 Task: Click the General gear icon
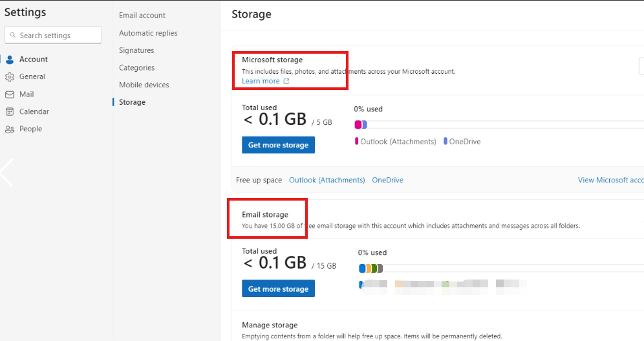[10, 77]
